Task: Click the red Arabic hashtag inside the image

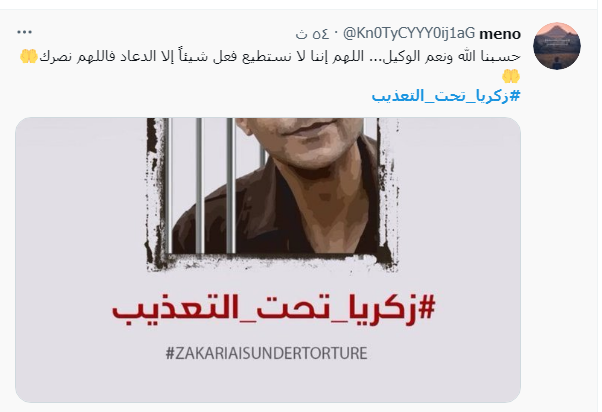Action: (x=274, y=310)
